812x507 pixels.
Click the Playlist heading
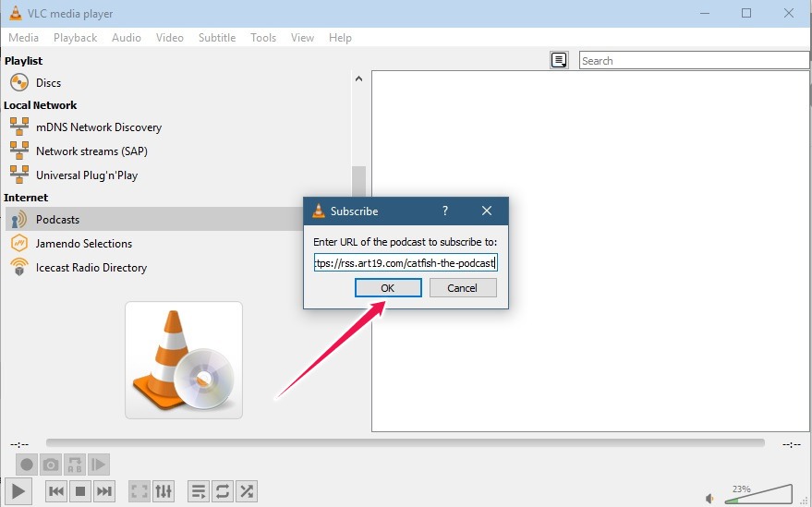pos(24,61)
